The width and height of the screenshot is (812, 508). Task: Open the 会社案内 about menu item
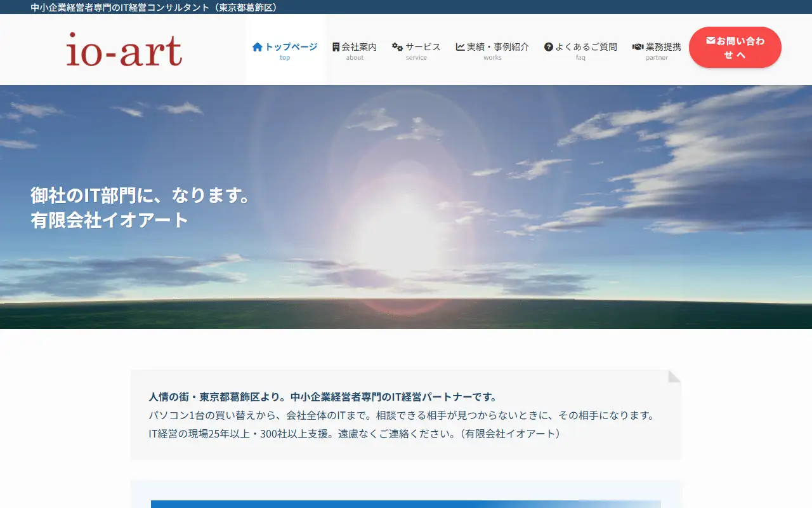(355, 50)
